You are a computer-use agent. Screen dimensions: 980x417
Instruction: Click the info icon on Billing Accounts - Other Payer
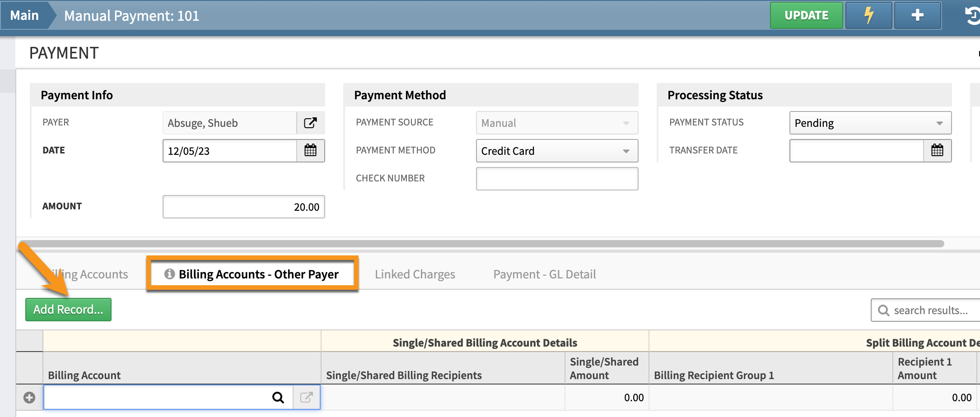click(x=169, y=273)
